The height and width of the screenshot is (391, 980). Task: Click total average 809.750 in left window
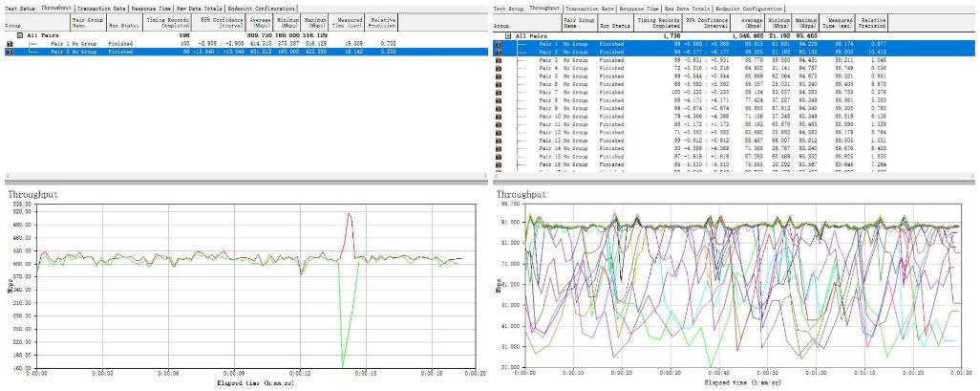click(x=261, y=36)
